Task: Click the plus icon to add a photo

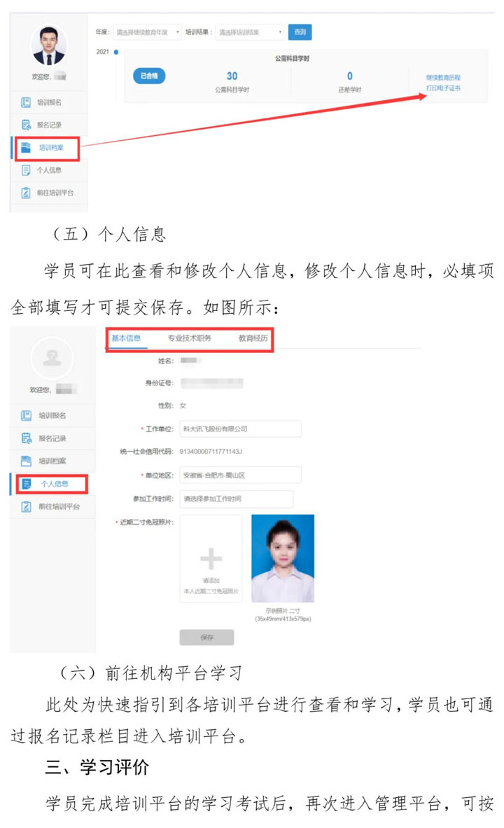Action: (x=211, y=558)
